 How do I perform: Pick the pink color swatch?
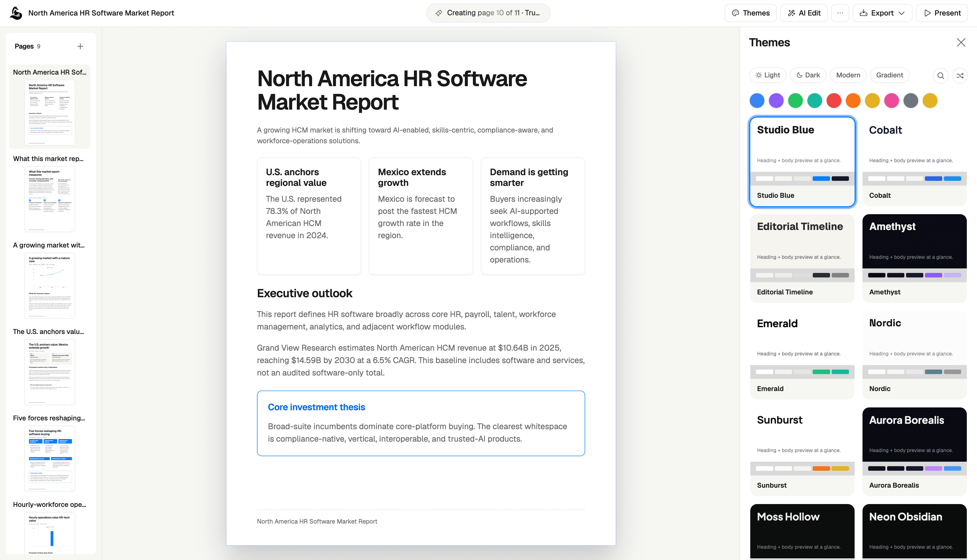pos(892,101)
